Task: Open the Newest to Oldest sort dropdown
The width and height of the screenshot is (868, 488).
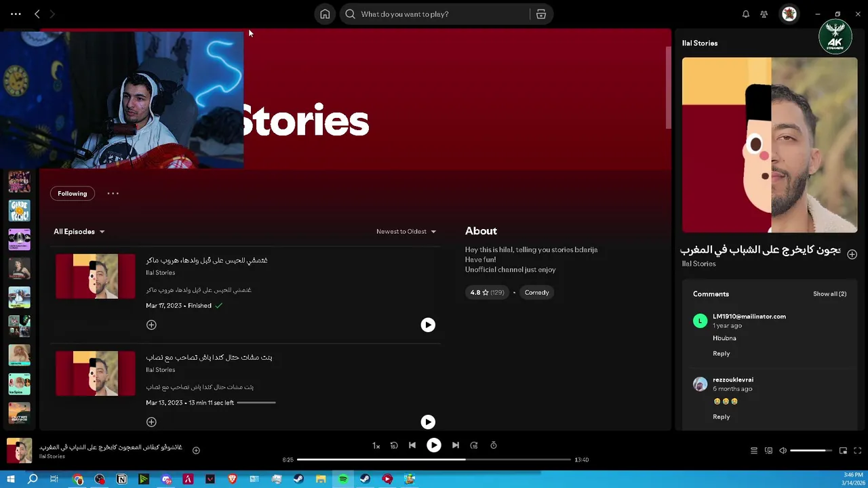Action: 406,232
